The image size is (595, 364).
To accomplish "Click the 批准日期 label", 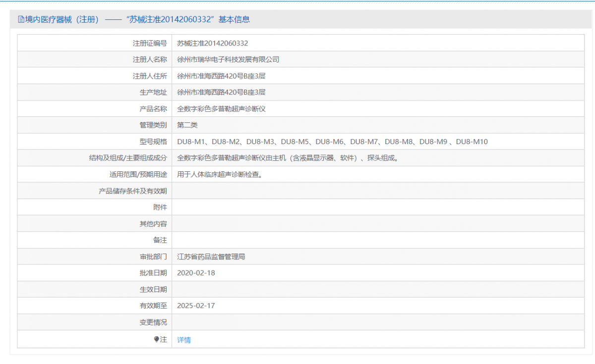I will (153, 273).
